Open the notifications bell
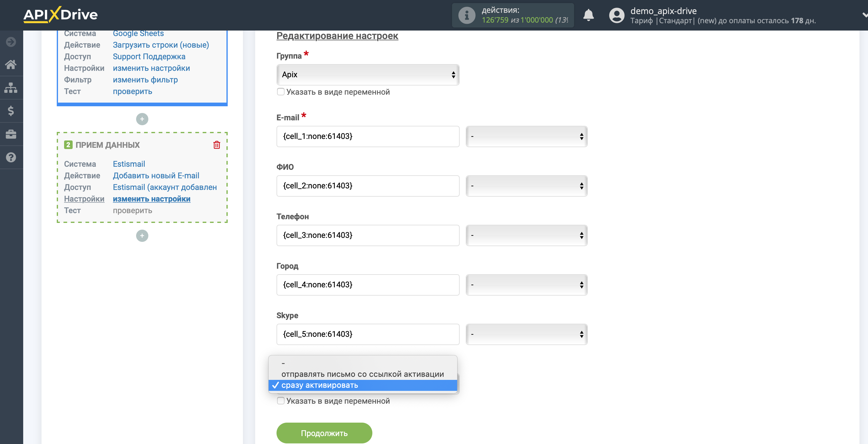This screenshot has height=444, width=868. 588,15
